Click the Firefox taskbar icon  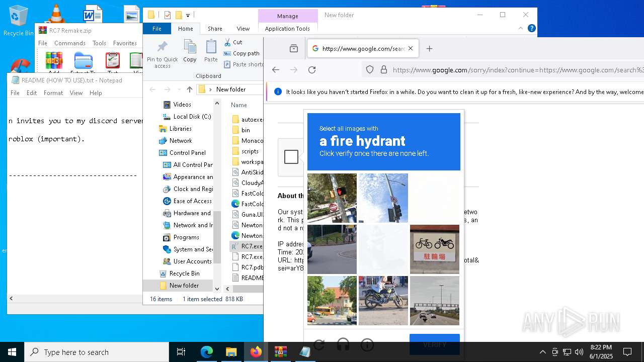pyautogui.click(x=256, y=352)
